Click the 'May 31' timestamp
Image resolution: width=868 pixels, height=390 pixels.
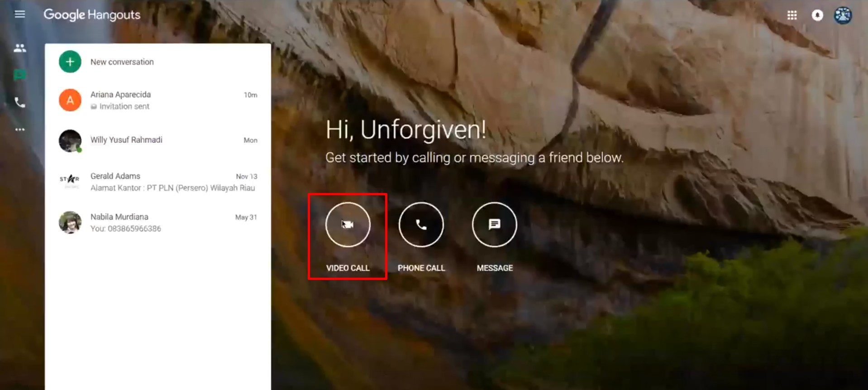246,217
